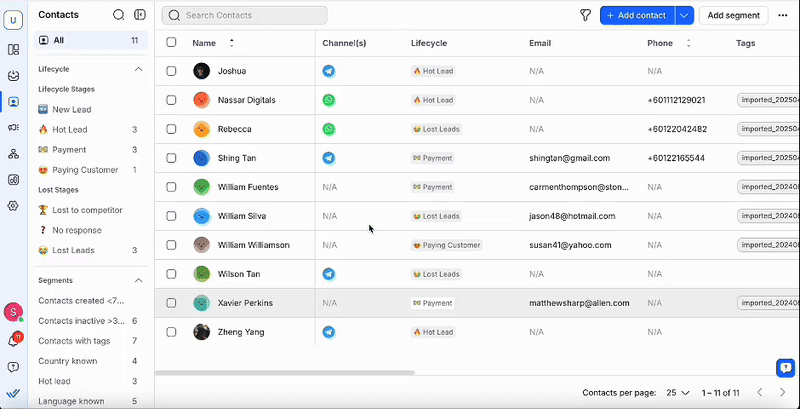
Task: Collapse the Contacts side panel
Action: tap(139, 15)
